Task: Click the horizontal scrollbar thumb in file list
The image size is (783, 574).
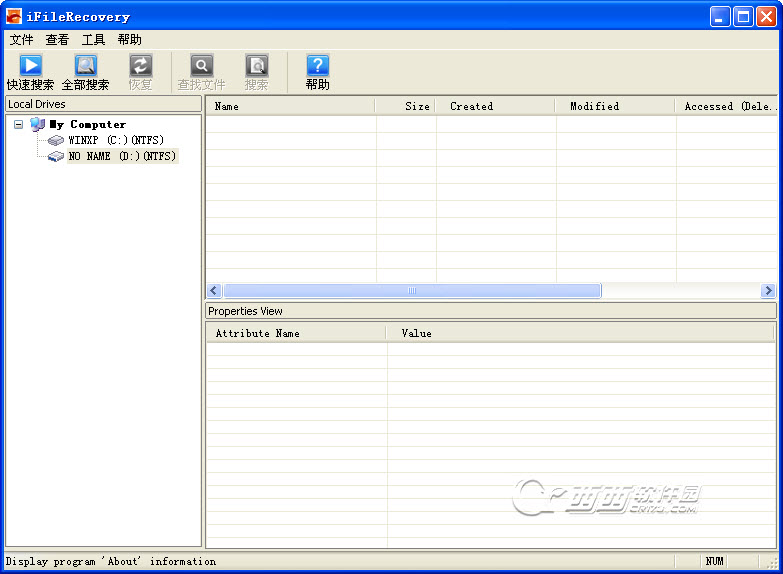Action: (411, 291)
